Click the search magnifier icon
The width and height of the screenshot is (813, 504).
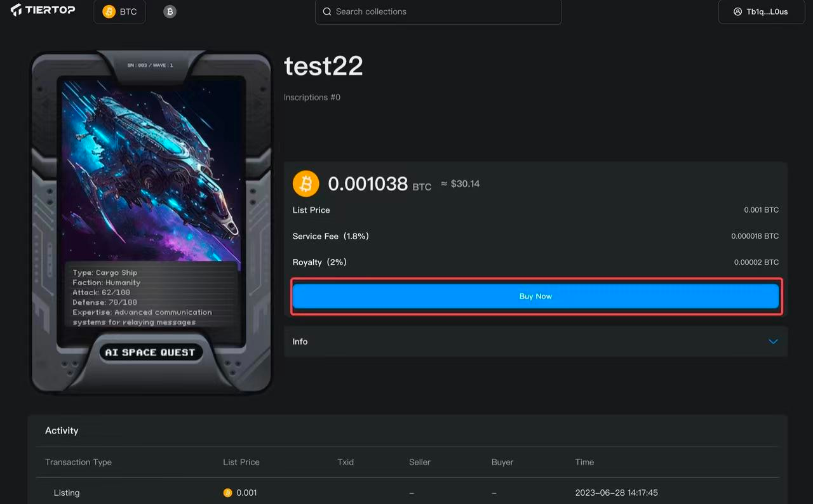pos(327,11)
